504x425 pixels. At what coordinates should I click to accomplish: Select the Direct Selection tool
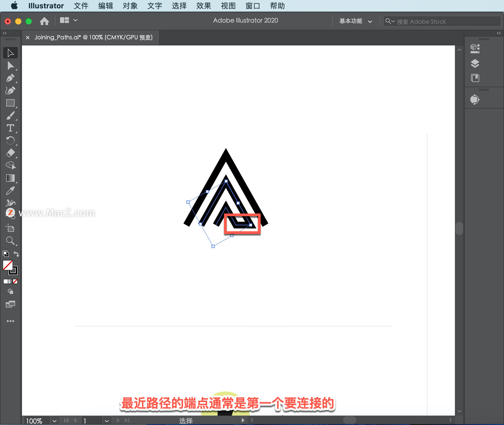(x=10, y=66)
